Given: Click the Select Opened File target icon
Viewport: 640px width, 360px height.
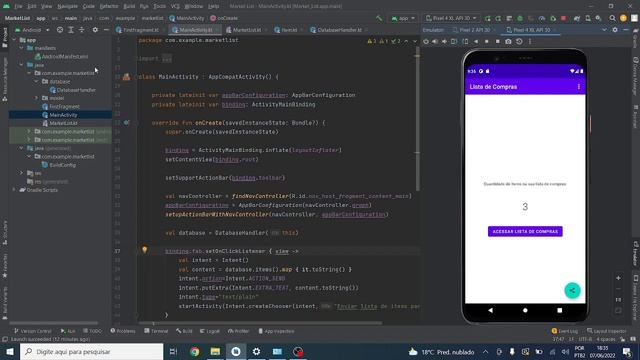Looking at the screenshot, I should [60, 30].
